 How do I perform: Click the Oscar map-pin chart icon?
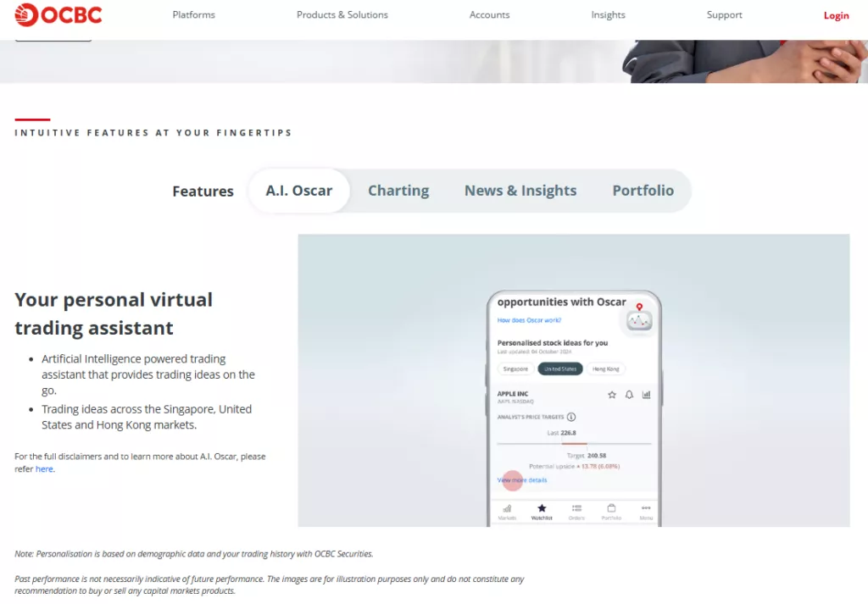click(639, 318)
